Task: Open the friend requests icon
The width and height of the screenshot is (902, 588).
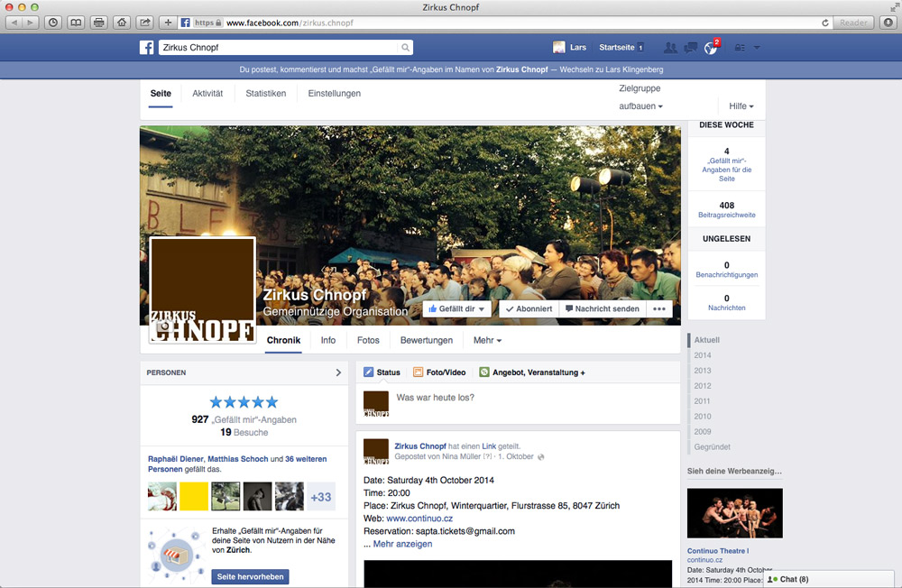Action: pyautogui.click(x=669, y=48)
